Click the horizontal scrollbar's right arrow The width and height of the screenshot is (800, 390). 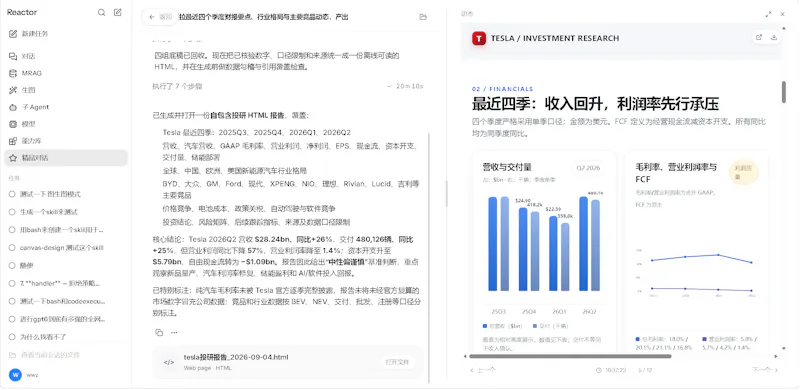[777, 356]
